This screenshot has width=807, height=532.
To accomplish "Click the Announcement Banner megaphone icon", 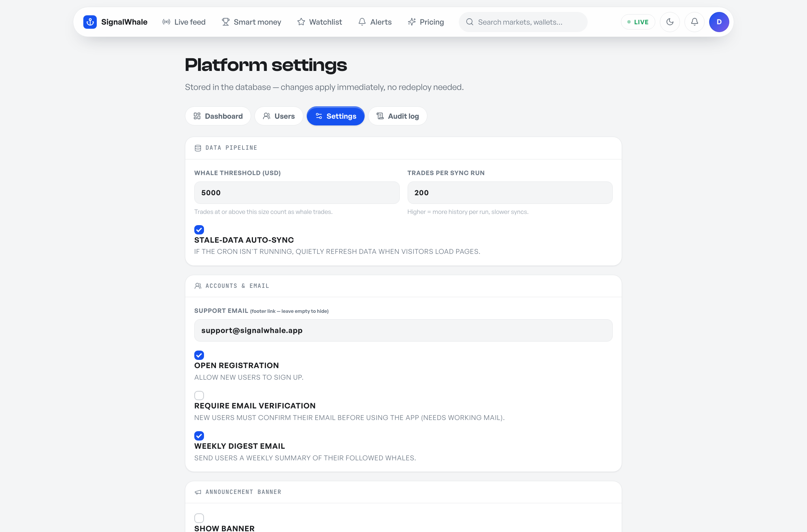I will (x=198, y=492).
